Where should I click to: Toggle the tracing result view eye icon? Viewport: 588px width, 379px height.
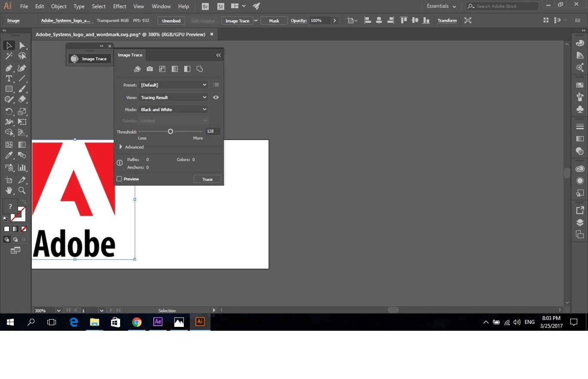coord(216,97)
